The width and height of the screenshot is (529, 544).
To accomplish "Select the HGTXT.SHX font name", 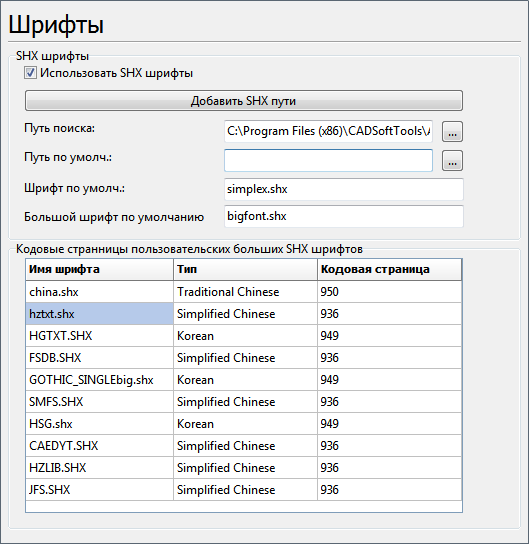I will [99, 336].
